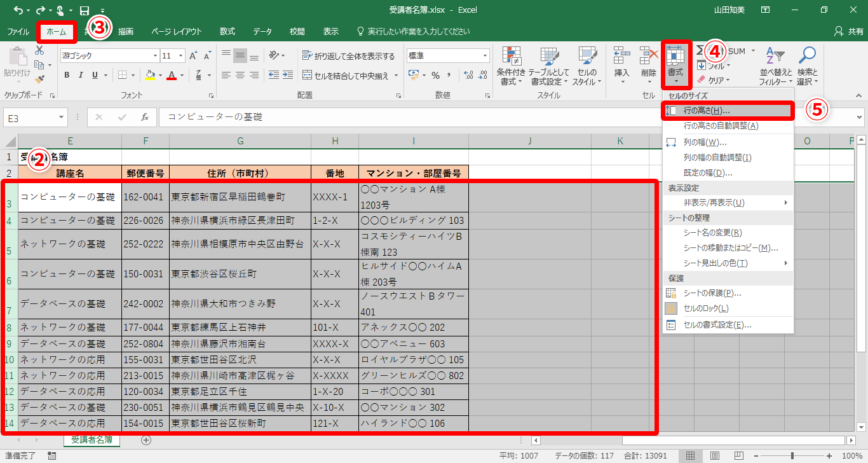Image resolution: width=868 pixels, height=463 pixels.
Task: Click the fx insert function icon
Action: click(x=144, y=118)
